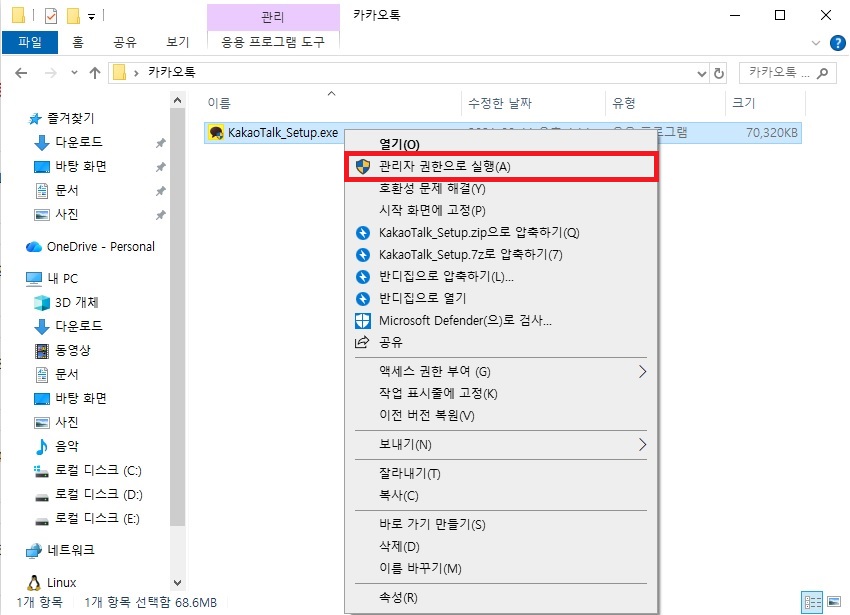Click Bandizip icon beside KakaoTalk_Setup.zip으로 압축하기
Viewport: 850px width, 615px height.
coord(363,233)
